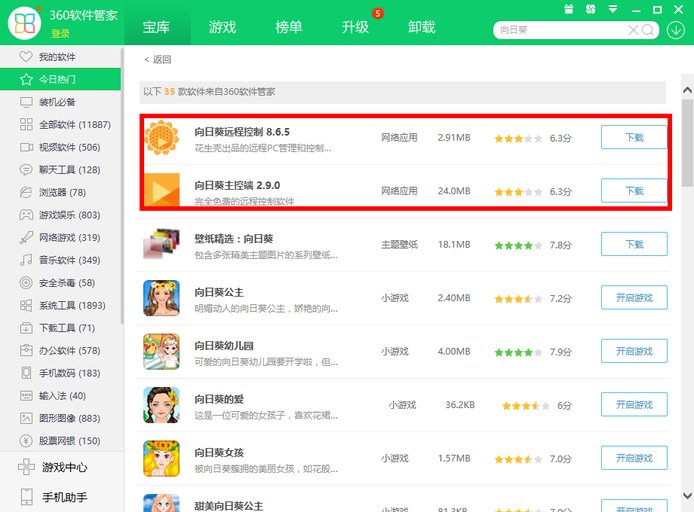The image size is (694, 512).
Task: Open 安全杀毒 (58) shield icon
Action: 26,282
